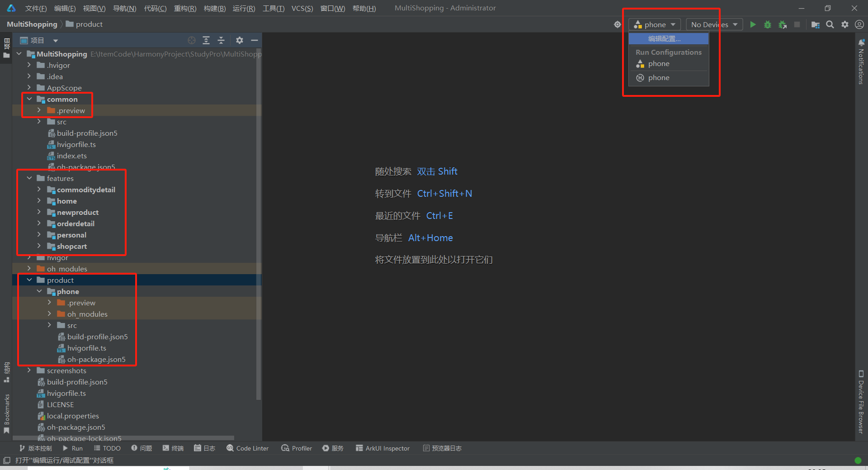868x470 pixels.
Task: Click the Search Everywhere magnifier
Action: click(x=830, y=24)
